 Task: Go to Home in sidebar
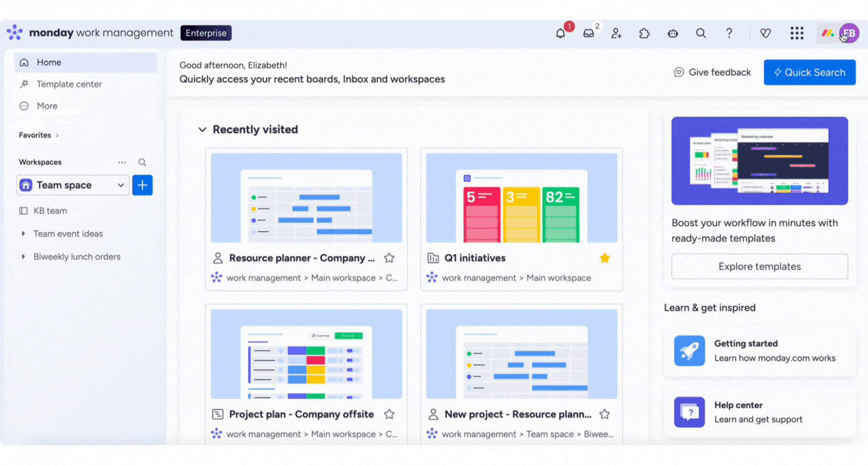click(x=85, y=62)
